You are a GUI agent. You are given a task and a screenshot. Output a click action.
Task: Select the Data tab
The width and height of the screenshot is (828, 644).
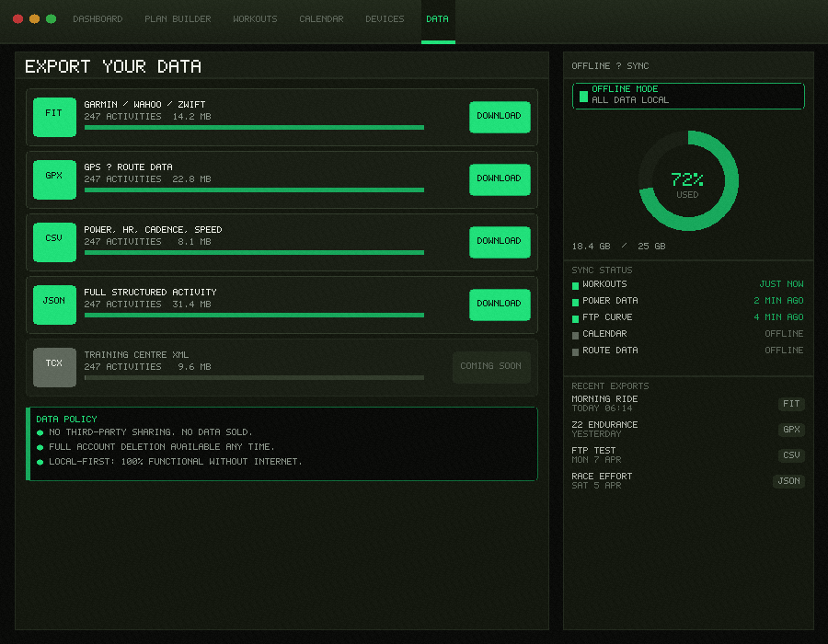click(438, 19)
